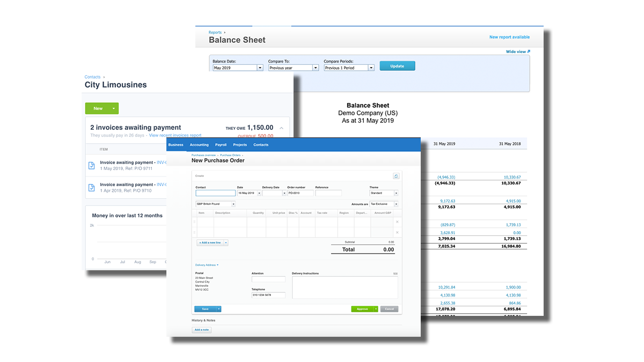Open the Payroll menu
The image size is (644, 362).
coord(221,145)
